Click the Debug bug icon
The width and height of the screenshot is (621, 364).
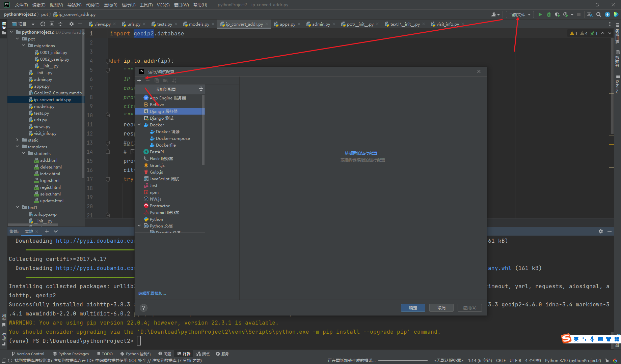pyautogui.click(x=549, y=14)
